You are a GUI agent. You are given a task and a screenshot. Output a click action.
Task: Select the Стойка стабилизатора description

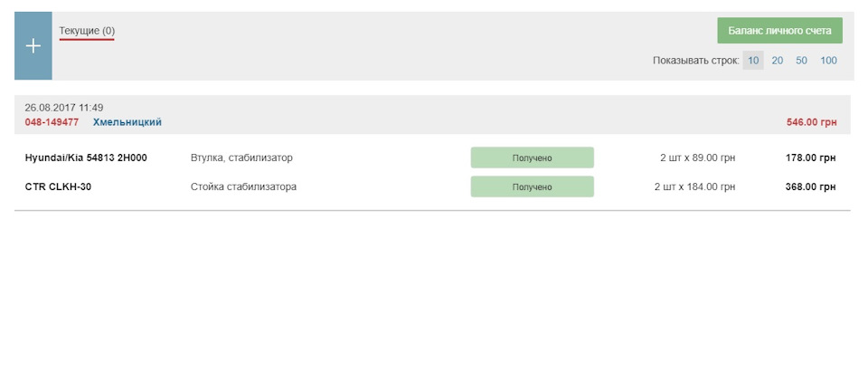tap(243, 186)
